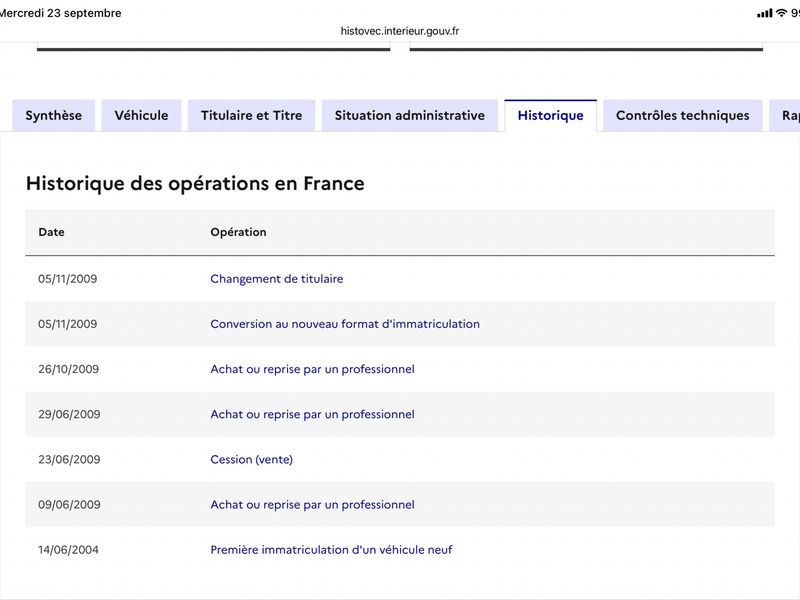The width and height of the screenshot is (800, 600).
Task: Open the Synthèse tab
Action: [54, 115]
